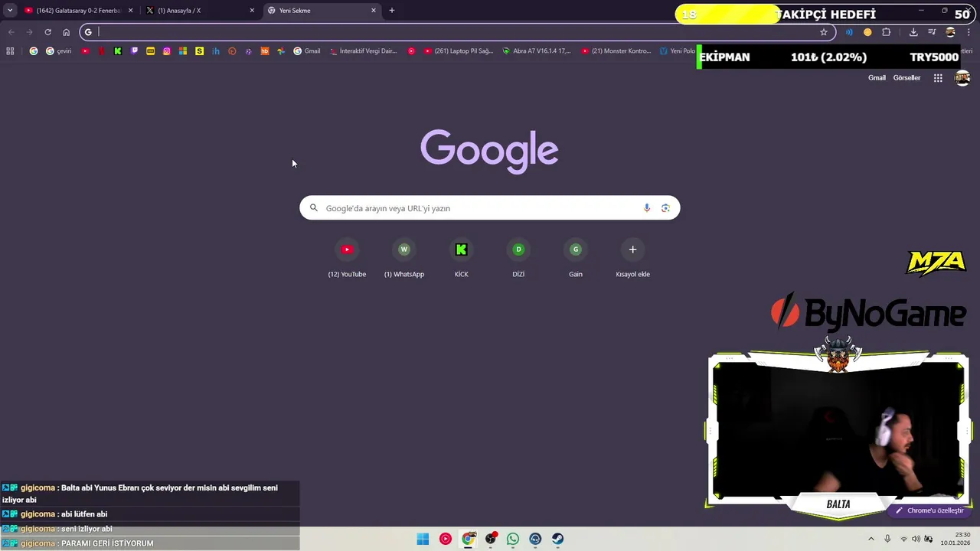Open the Chrome icon in taskbar
Screen dimensions: 980x551
coord(469,540)
